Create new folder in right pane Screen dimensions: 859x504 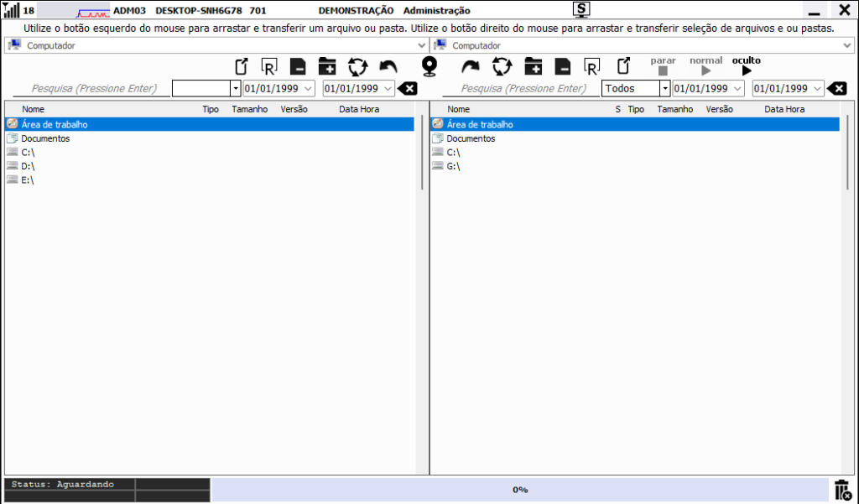pos(533,66)
